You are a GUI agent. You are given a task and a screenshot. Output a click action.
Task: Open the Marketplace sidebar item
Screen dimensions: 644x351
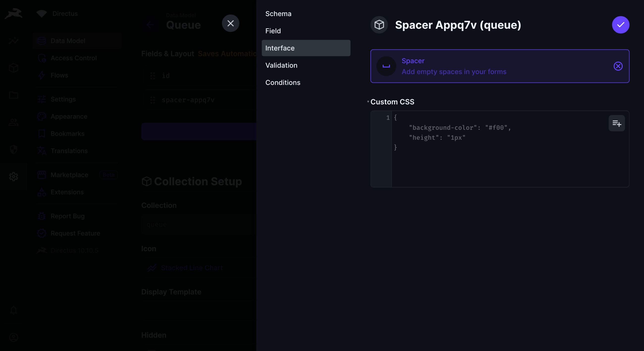pyautogui.click(x=69, y=175)
